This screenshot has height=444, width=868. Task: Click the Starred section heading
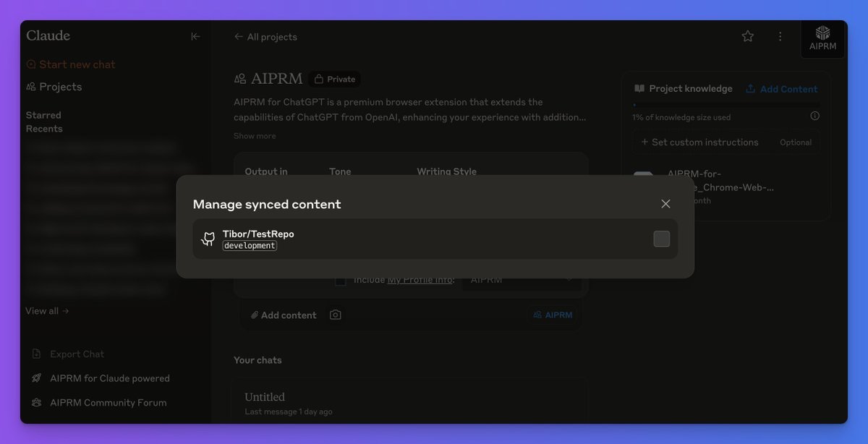43,115
